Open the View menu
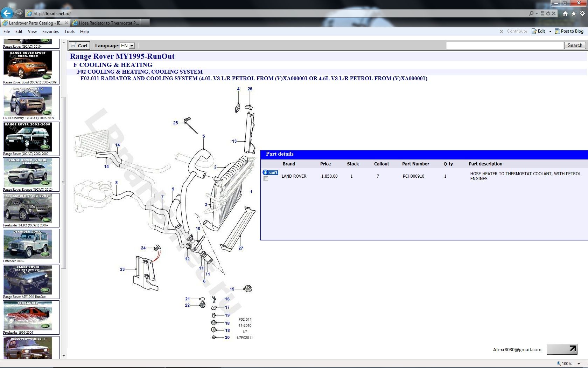This screenshot has height=368, width=588. pos(32,32)
